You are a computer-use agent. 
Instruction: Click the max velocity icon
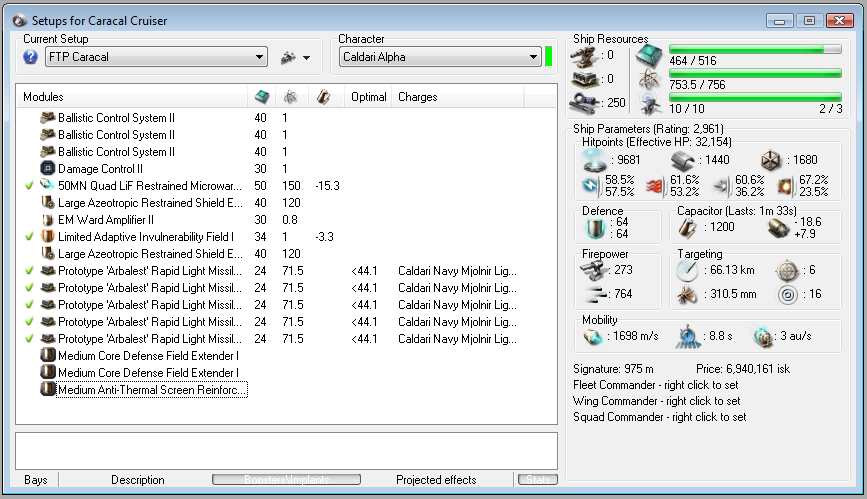click(x=593, y=336)
